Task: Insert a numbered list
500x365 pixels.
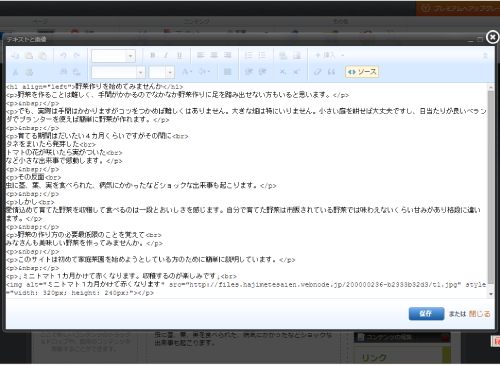Action: tap(248, 55)
